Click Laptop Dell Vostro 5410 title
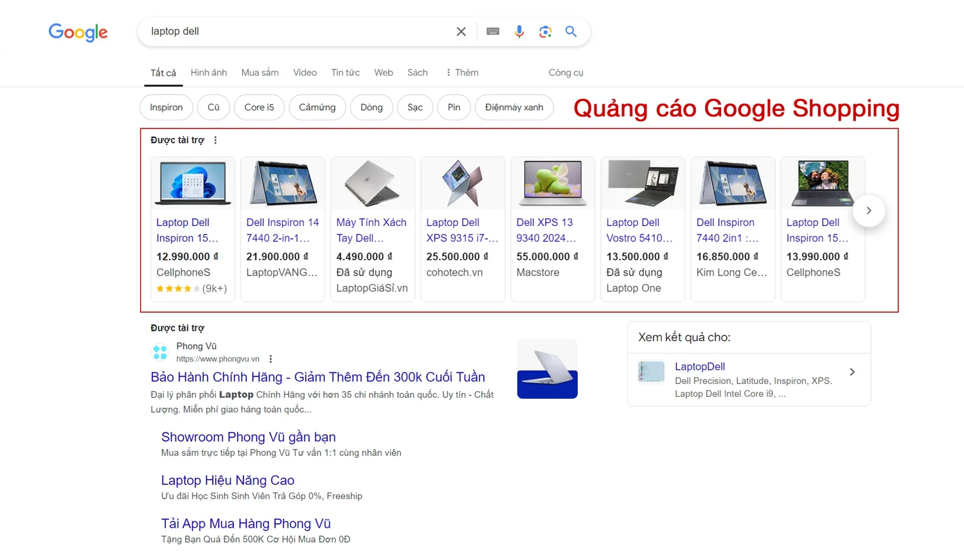The width and height of the screenshot is (964, 560). coord(639,230)
